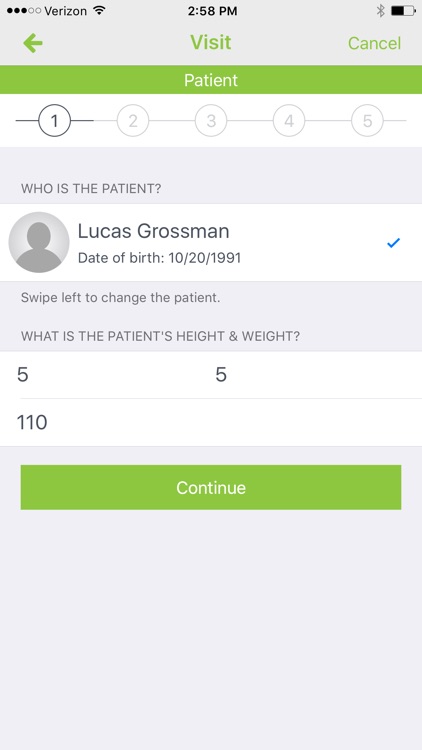
Task: Tap the Visit title in navigation bar
Action: [x=211, y=43]
